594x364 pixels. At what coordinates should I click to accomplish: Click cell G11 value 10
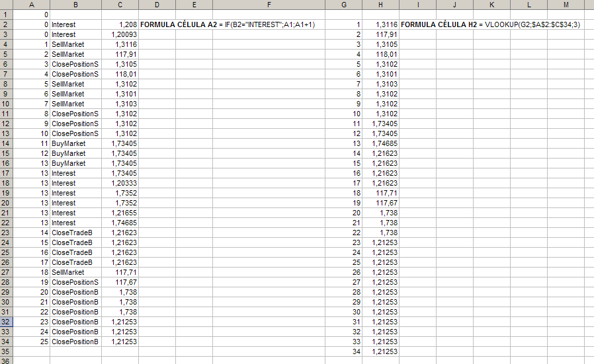pyautogui.click(x=343, y=114)
